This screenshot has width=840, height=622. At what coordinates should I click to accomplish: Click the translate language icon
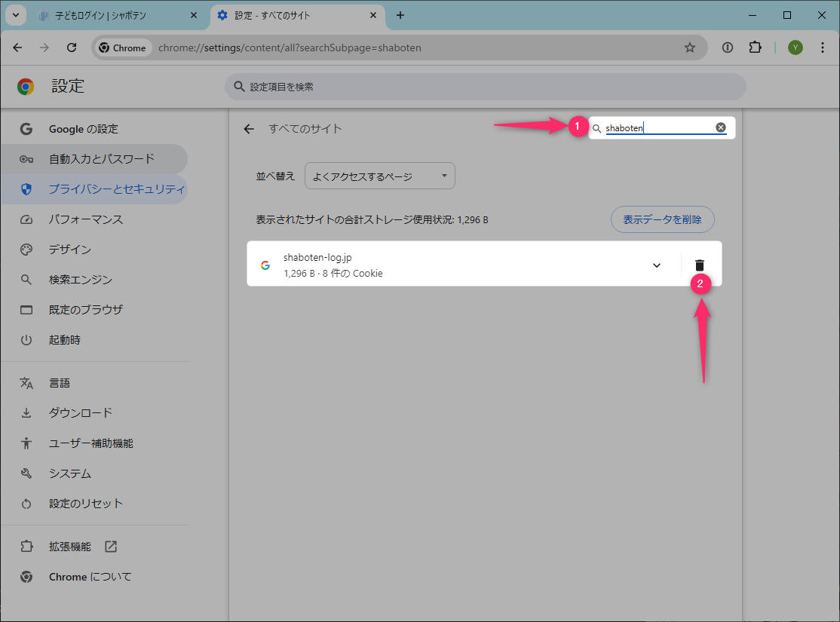[x=26, y=383]
